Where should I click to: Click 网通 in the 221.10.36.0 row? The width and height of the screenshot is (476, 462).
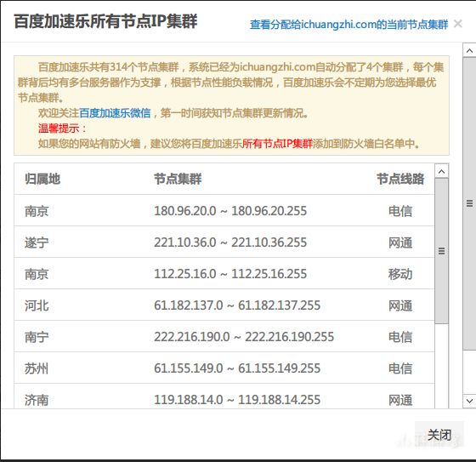click(400, 242)
